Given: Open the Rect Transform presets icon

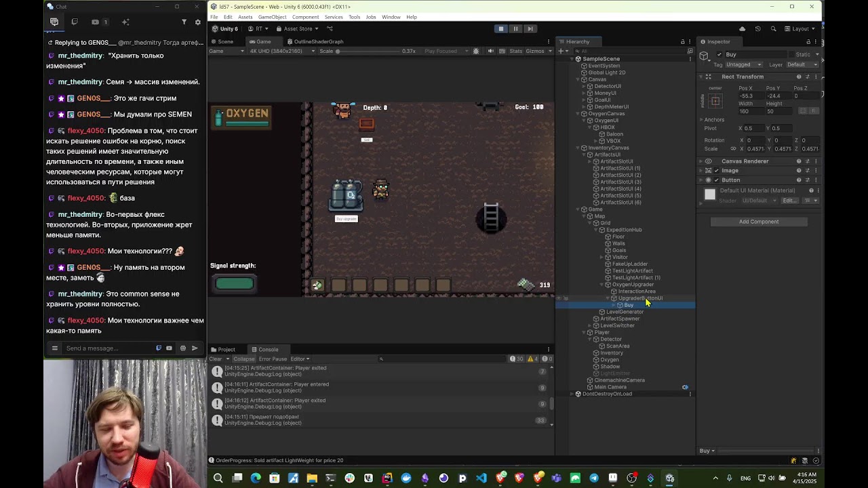Looking at the screenshot, I should [807, 77].
